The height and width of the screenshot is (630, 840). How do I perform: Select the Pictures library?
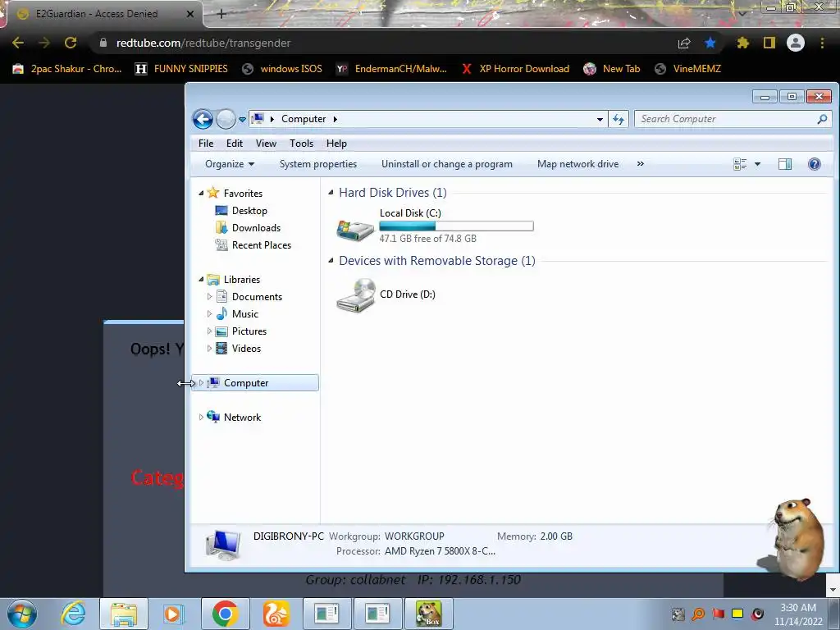point(249,331)
